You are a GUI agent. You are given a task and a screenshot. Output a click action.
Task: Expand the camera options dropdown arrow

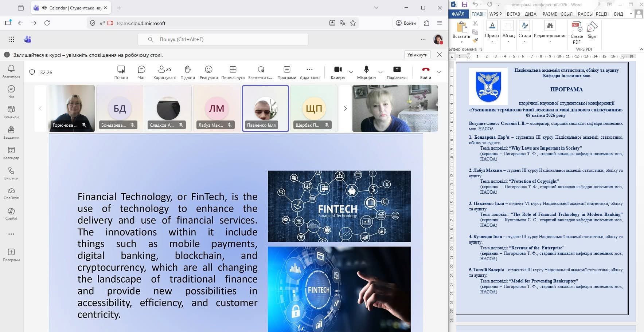coord(351,72)
